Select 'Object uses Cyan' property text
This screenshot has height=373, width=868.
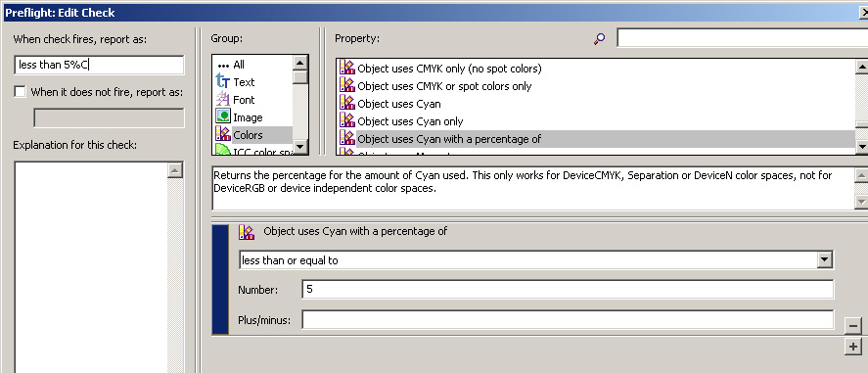point(399,104)
